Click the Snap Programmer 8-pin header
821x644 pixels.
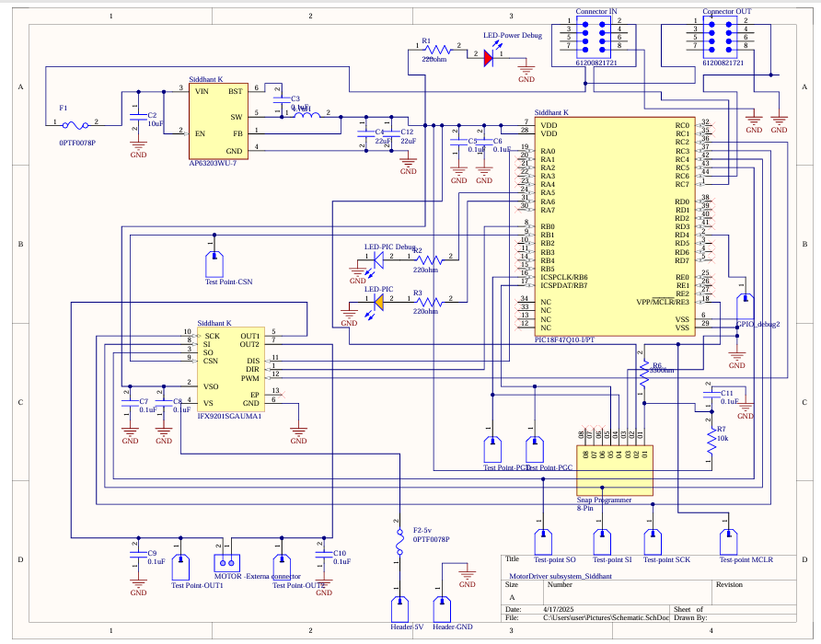coord(614,469)
